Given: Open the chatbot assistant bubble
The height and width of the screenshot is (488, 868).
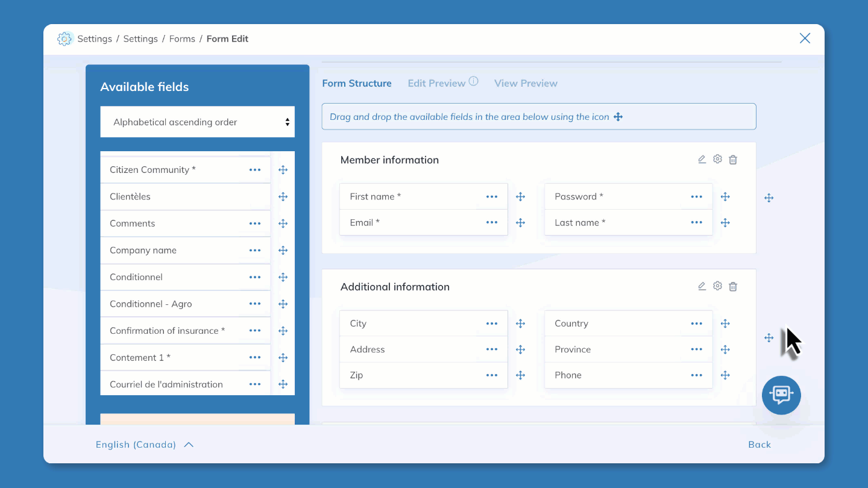Looking at the screenshot, I should click(x=781, y=395).
